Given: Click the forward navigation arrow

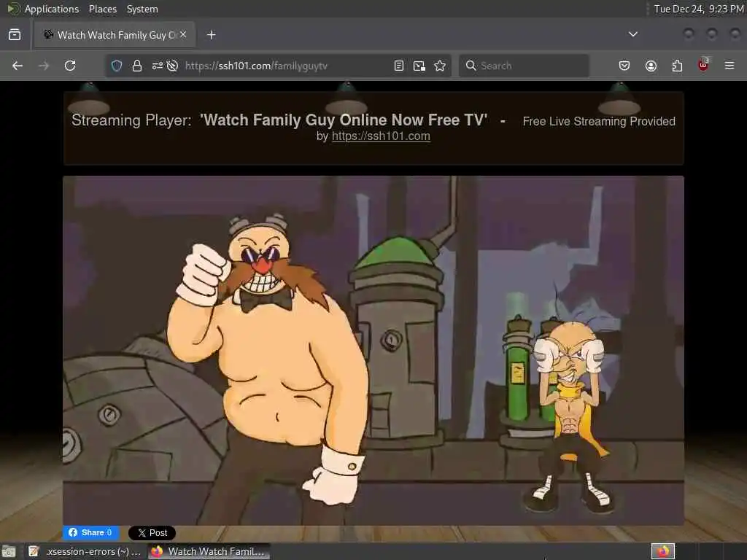Looking at the screenshot, I should 44,66.
